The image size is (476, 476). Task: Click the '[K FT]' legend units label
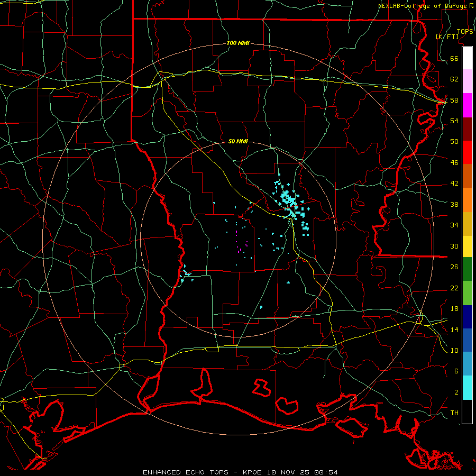pos(447,36)
